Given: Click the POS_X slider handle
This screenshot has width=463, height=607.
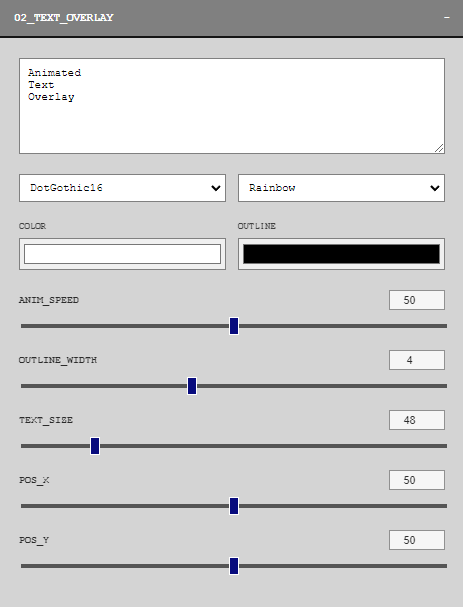Looking at the screenshot, I should 234,506.
